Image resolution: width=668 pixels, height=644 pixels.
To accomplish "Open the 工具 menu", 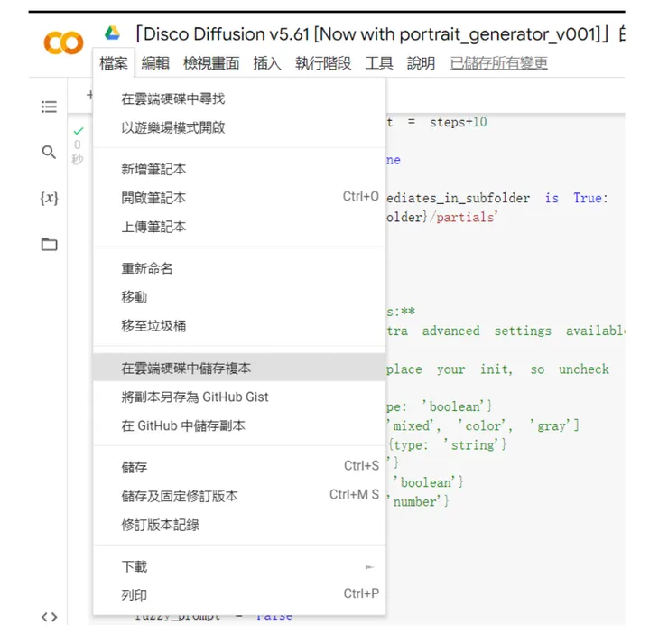I will pyautogui.click(x=379, y=63).
